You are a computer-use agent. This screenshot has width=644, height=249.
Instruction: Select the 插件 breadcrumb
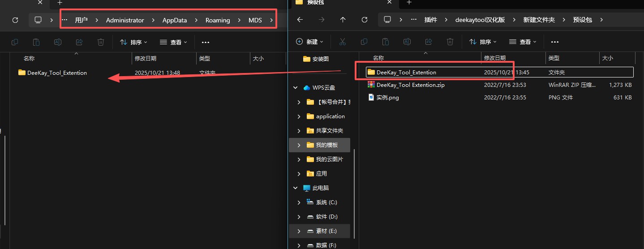[431, 20]
